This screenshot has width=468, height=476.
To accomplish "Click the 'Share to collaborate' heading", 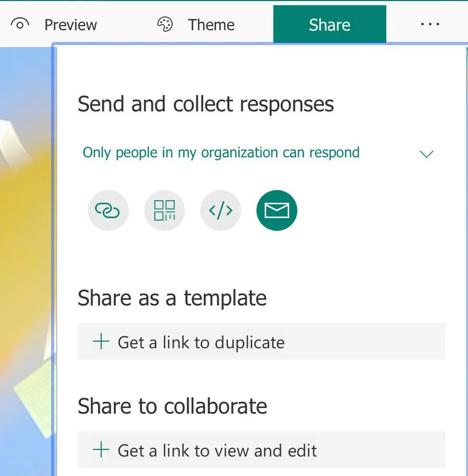I will [x=172, y=406].
